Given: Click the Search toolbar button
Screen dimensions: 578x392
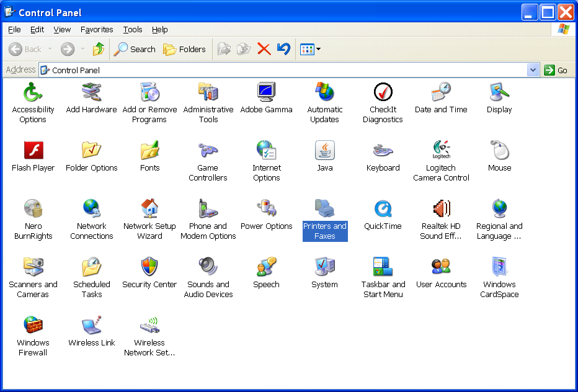Looking at the screenshot, I should (x=135, y=49).
